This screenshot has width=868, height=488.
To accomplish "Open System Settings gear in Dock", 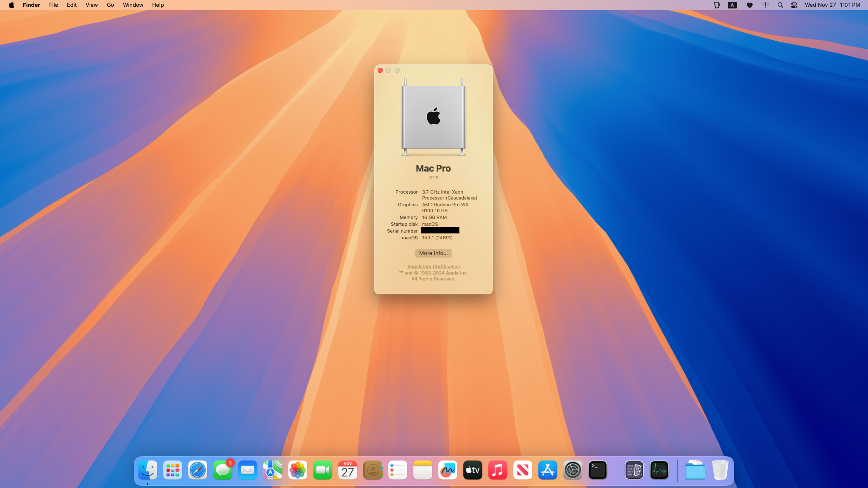I will coord(573,470).
